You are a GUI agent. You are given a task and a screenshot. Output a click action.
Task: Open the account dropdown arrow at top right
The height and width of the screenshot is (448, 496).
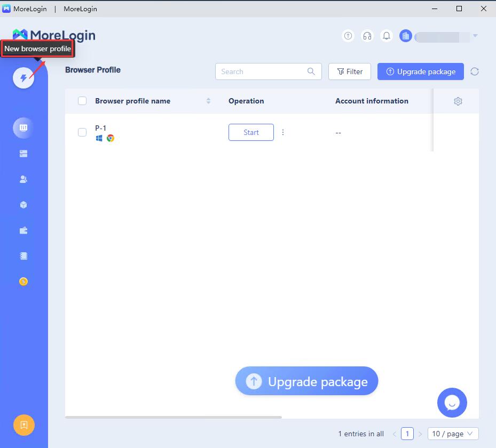click(x=475, y=36)
